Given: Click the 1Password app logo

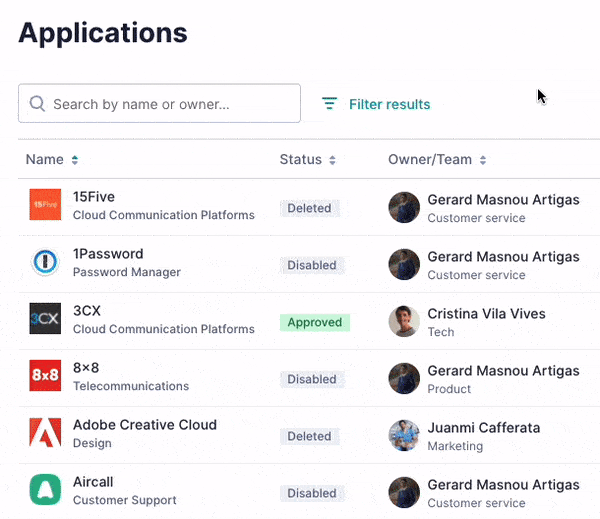Looking at the screenshot, I should click(x=45, y=262).
